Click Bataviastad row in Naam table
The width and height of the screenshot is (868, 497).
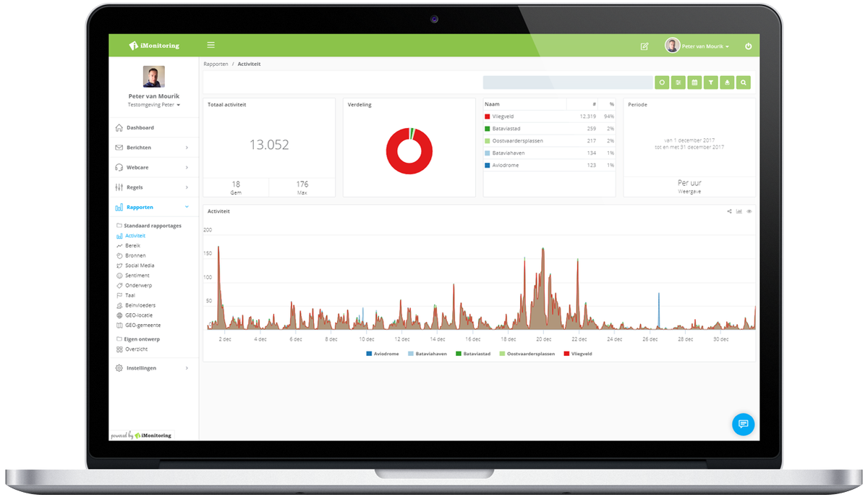click(x=549, y=129)
